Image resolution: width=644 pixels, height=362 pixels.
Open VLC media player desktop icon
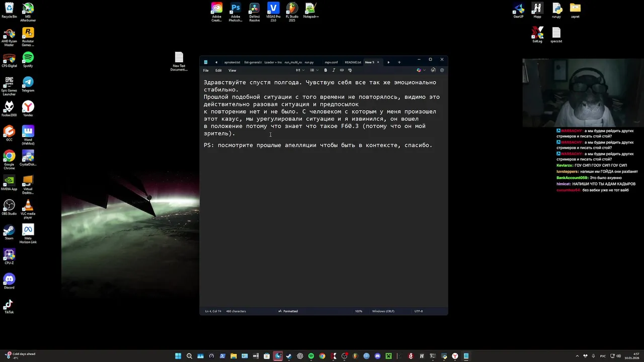(x=28, y=210)
